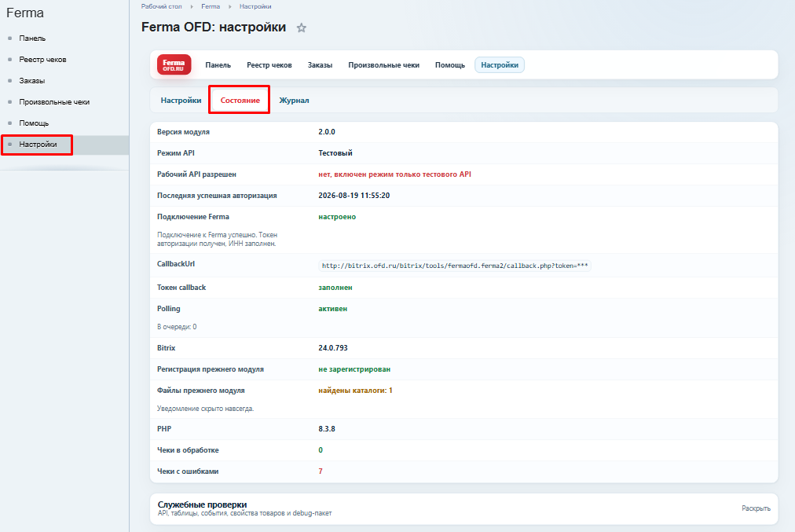Viewport: 795px width, 532px height.
Task: Click the Ferma sidebar heading
Action: (x=25, y=13)
